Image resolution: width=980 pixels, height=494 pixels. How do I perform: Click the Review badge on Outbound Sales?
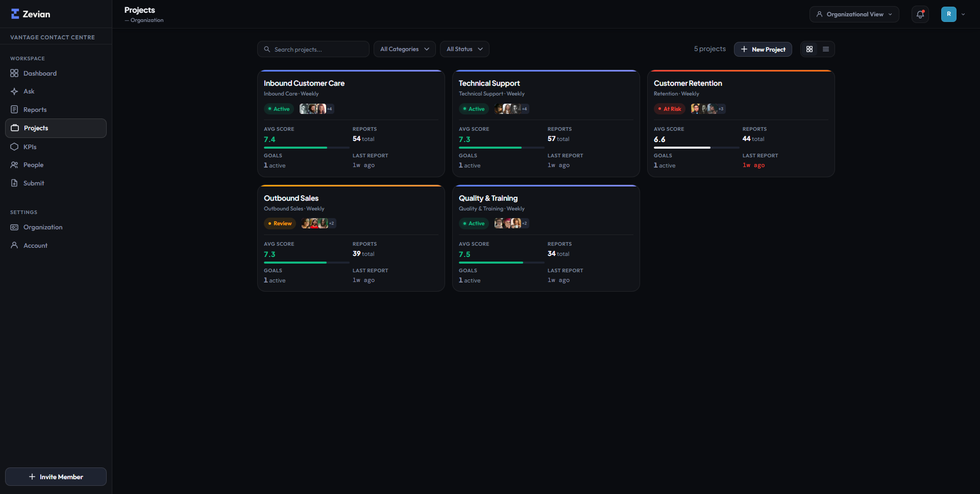(280, 223)
